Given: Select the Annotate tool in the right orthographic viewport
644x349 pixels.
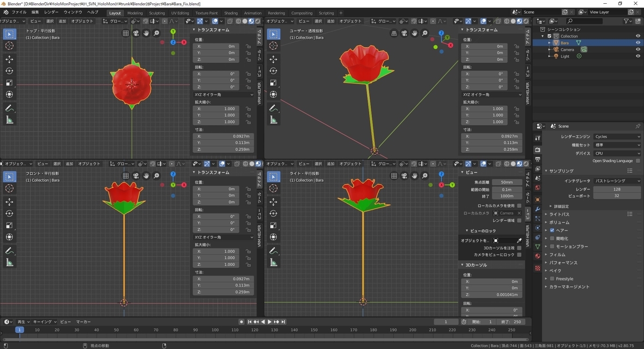Looking at the screenshot, I should click(274, 251).
